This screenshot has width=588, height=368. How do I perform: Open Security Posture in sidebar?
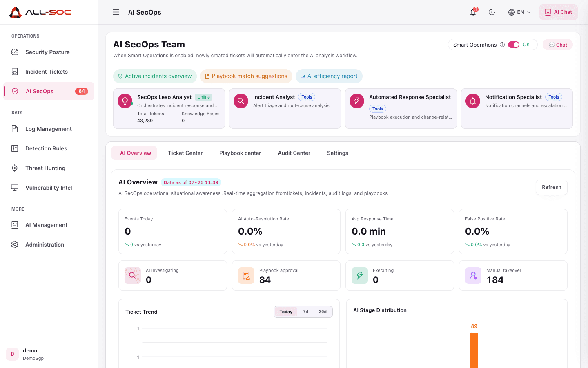pos(49,52)
